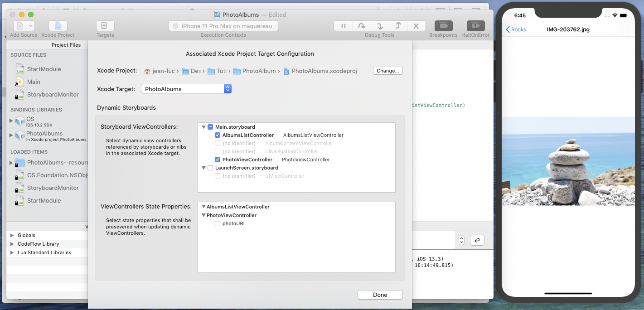This screenshot has height=310, width=644.
Task: Click the PhotoAlbum folder icon in the path
Action: [237, 71]
